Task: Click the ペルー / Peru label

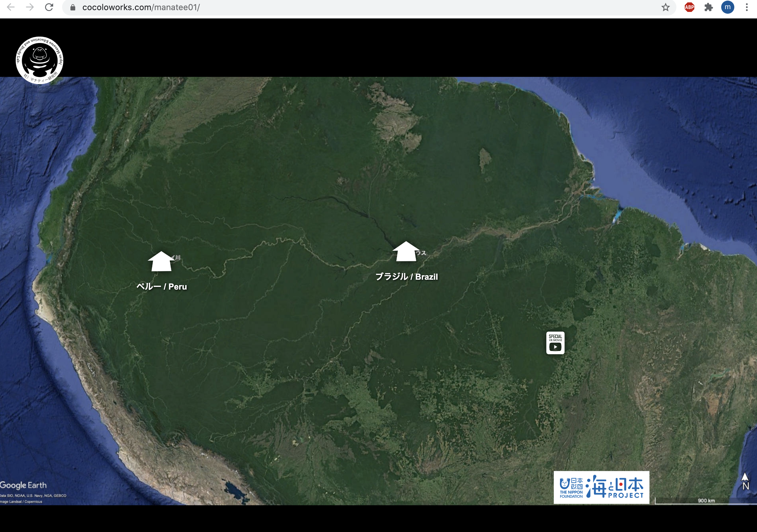Action: pyautogui.click(x=161, y=287)
